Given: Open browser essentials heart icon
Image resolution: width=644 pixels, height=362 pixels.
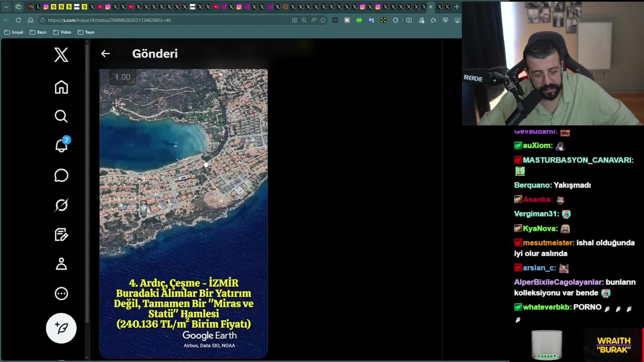Looking at the screenshot, I should tap(445, 20).
